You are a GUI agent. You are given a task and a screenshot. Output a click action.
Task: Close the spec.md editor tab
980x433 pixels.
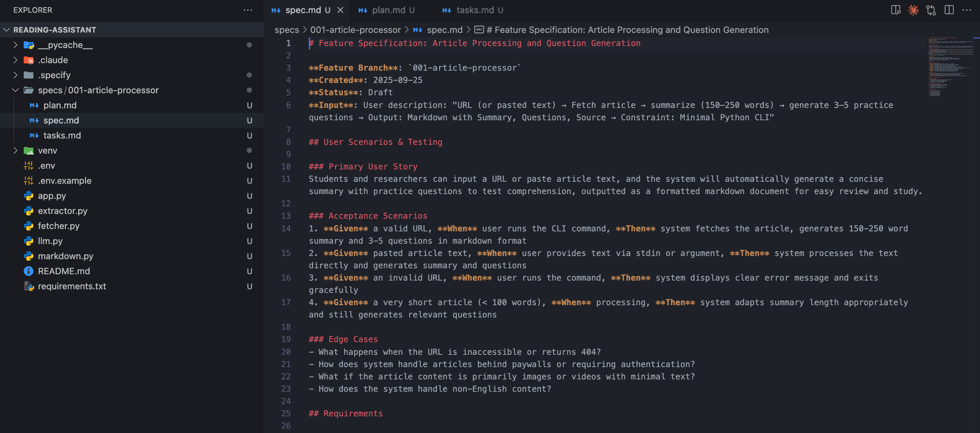[340, 10]
